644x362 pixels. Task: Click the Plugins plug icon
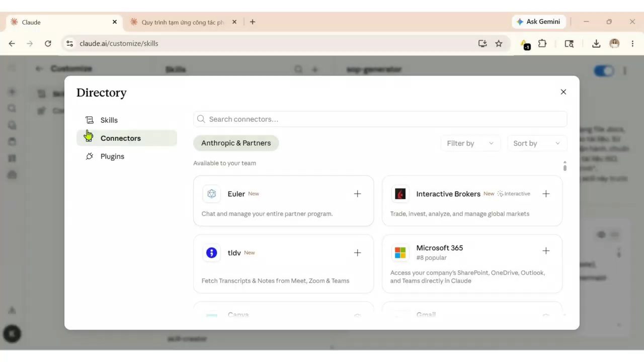click(x=90, y=156)
